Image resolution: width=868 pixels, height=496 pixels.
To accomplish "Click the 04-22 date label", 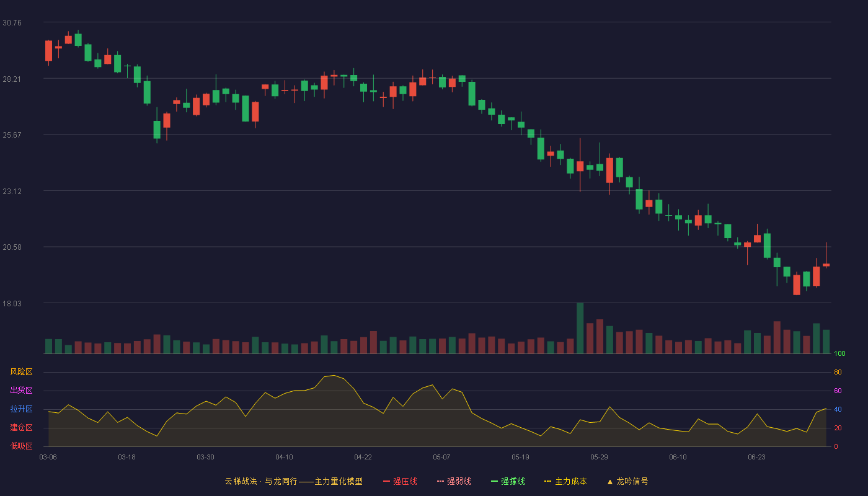I will click(363, 457).
